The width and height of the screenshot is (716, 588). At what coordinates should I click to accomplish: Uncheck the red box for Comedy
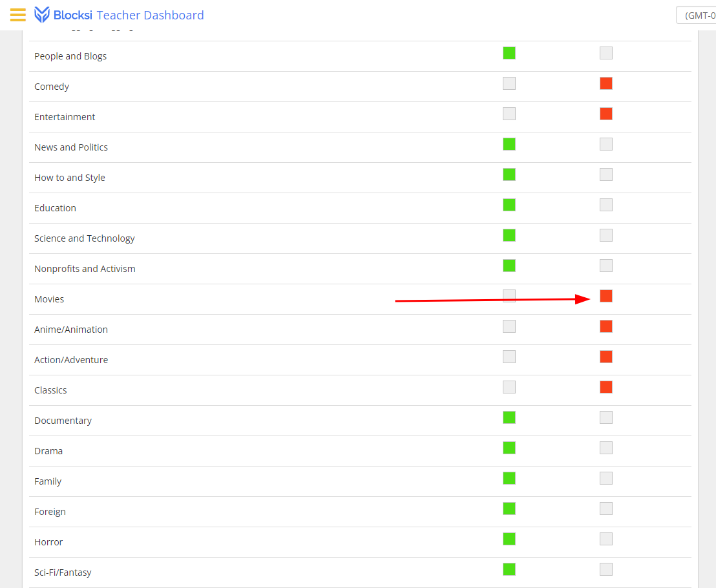click(x=606, y=83)
